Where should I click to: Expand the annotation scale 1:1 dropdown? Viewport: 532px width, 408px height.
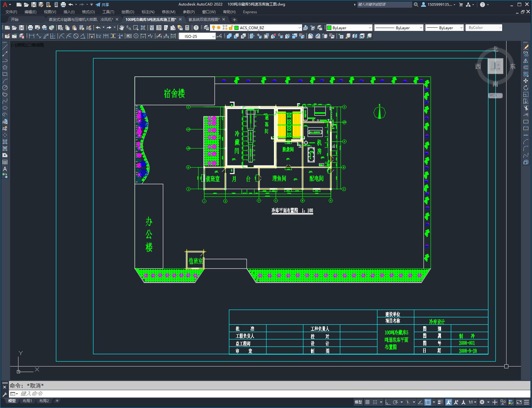(x=472, y=402)
